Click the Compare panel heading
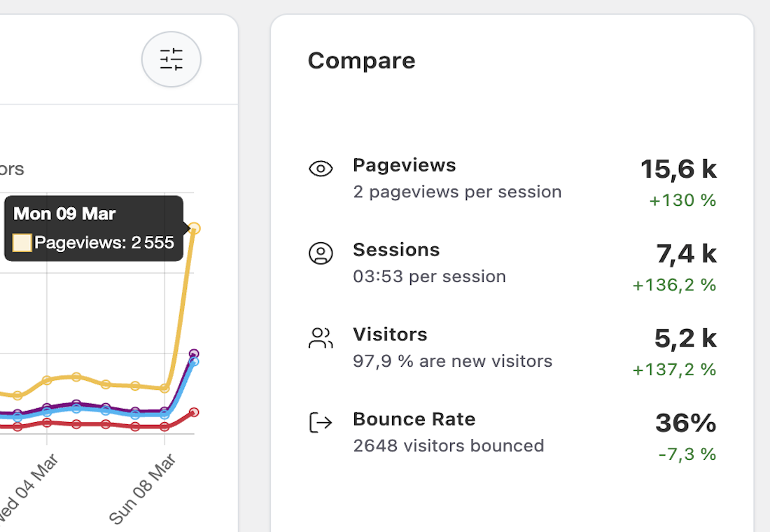This screenshot has width=770, height=532. click(361, 61)
